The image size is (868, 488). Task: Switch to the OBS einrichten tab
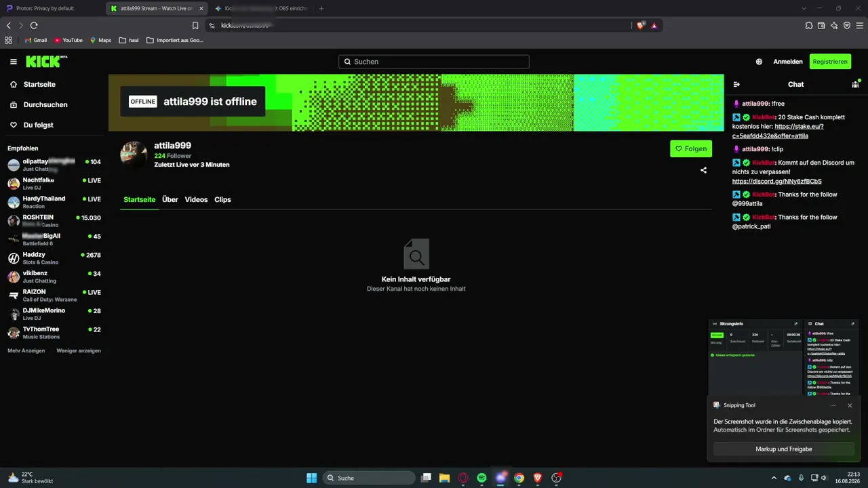[260, 9]
